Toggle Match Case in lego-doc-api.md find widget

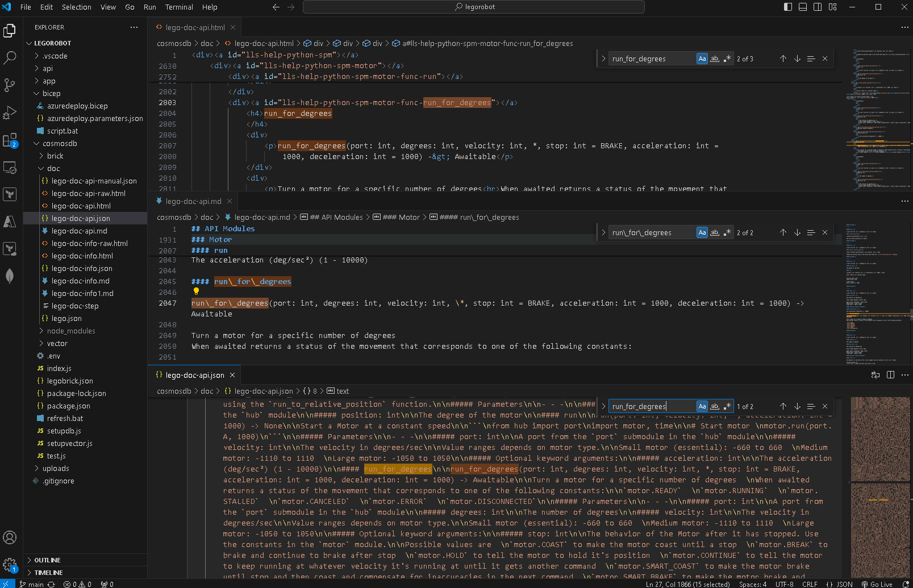702,232
